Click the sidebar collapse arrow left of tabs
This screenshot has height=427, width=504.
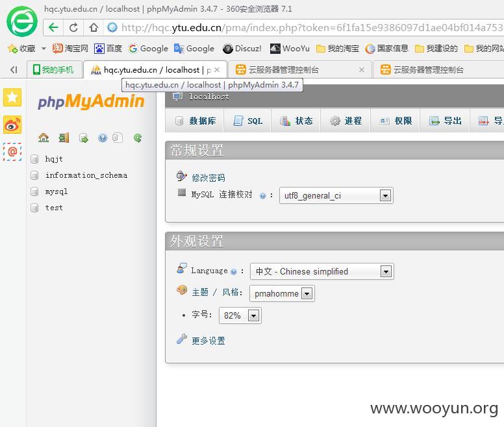[14, 69]
